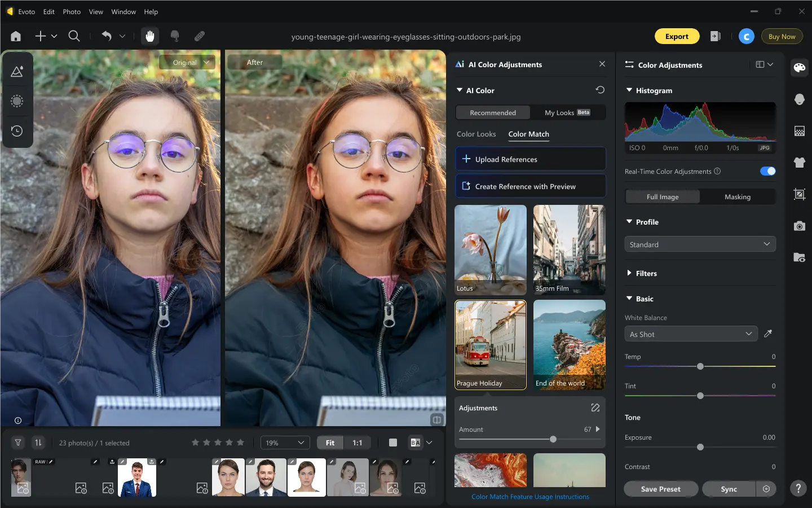Screen dimensions: 812x508
Task: Open the zoom magnifier tool
Action: click(74, 36)
